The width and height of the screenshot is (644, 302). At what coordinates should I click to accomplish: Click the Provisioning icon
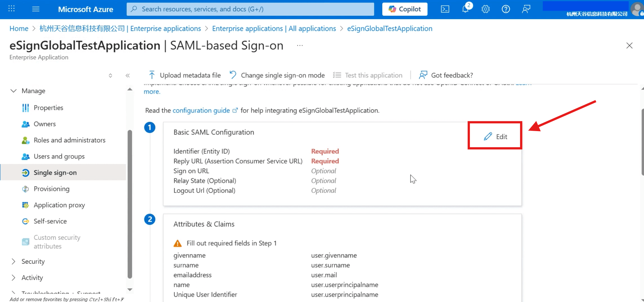click(25, 189)
